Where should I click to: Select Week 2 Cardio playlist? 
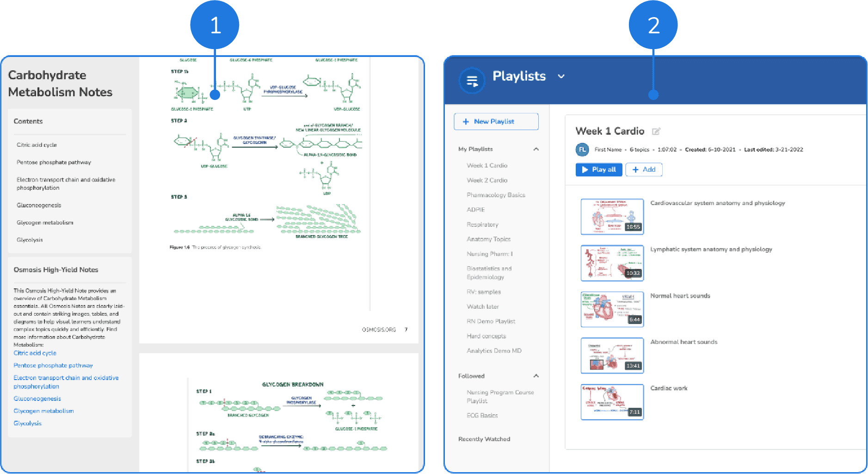[x=487, y=181]
